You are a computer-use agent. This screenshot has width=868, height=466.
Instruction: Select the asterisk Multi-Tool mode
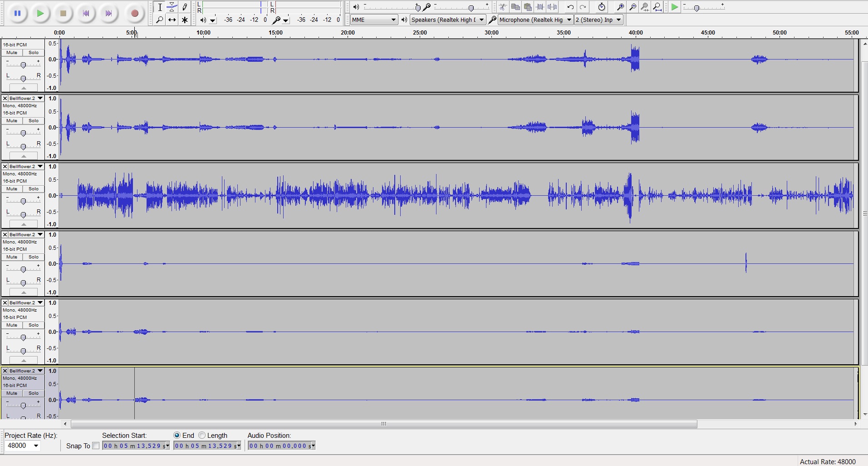(185, 20)
